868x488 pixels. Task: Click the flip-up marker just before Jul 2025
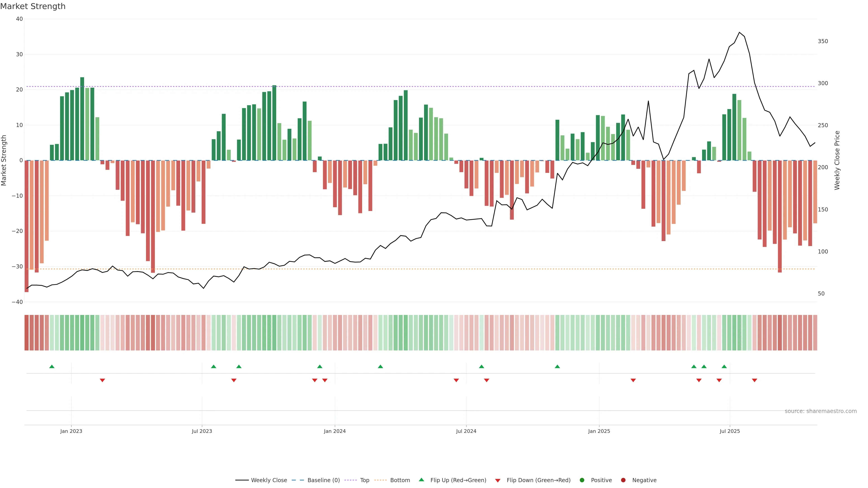724,366
